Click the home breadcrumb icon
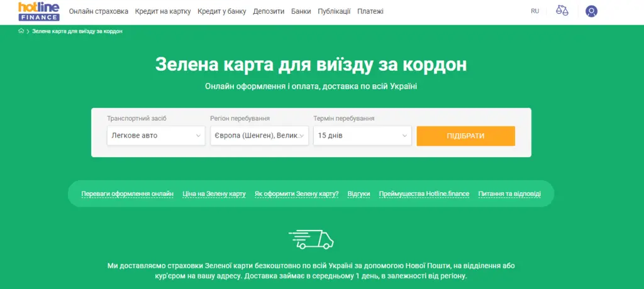Screen dimensions: 644x289 (x=21, y=31)
